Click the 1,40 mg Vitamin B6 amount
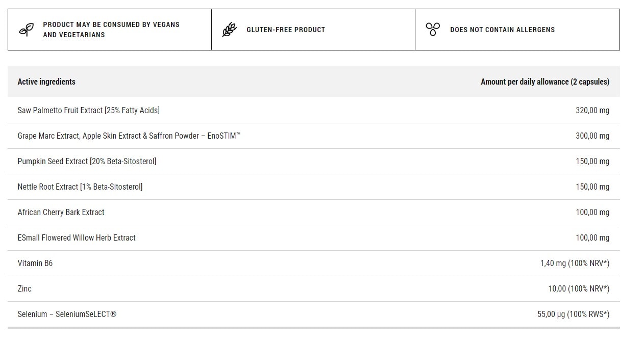Screen dimensions: 644x344 point(575,263)
